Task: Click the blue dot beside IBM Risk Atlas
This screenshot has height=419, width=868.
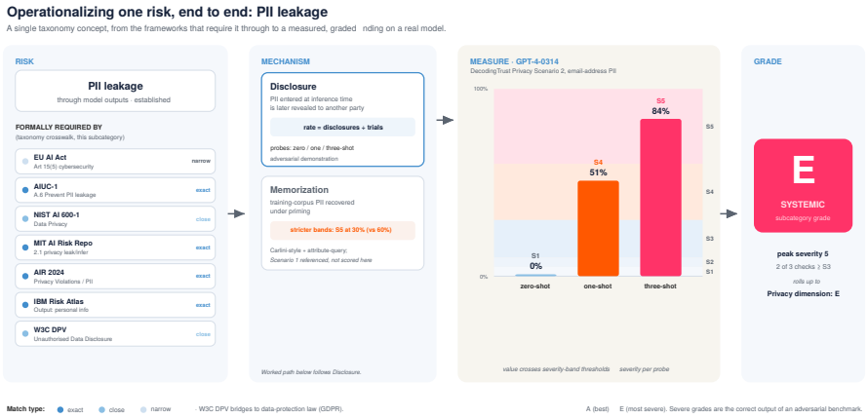Action: (25, 305)
